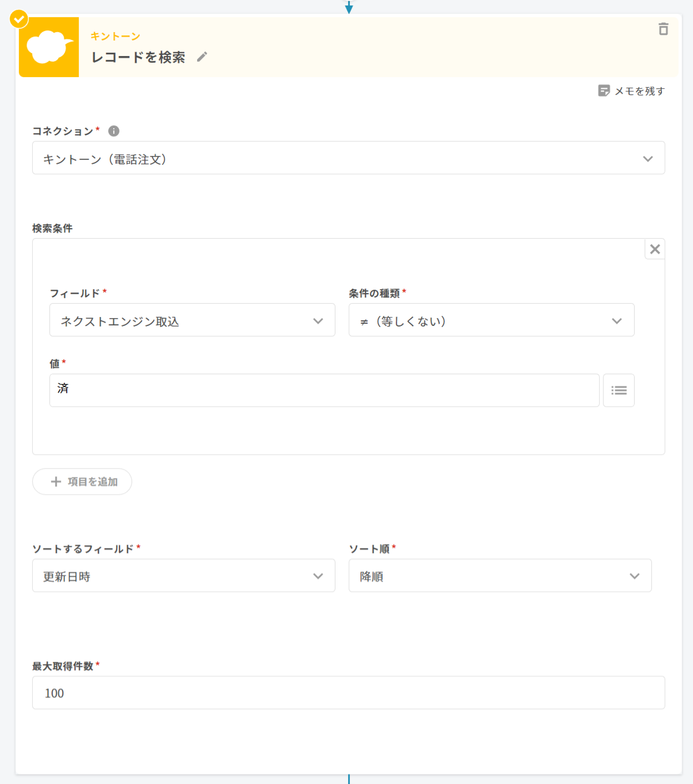Click the 値 input field
This screenshot has width=693, height=784.
[324, 390]
